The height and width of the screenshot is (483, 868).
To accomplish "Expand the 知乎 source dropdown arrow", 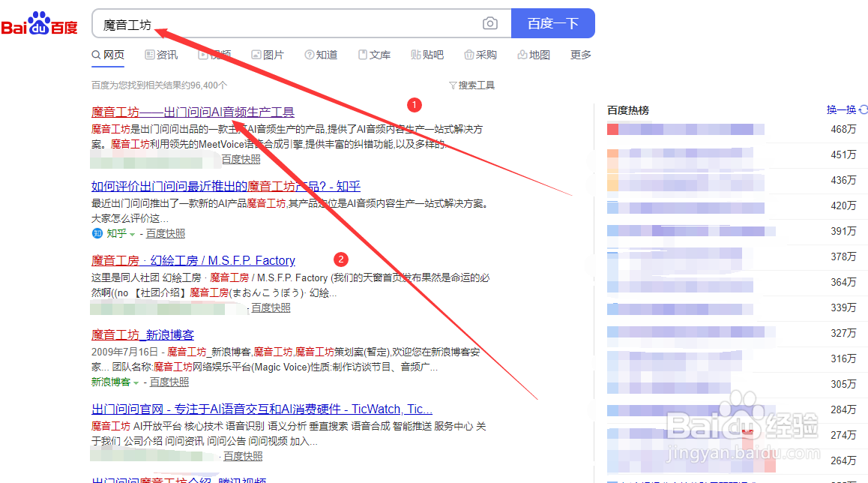I will tap(133, 234).
